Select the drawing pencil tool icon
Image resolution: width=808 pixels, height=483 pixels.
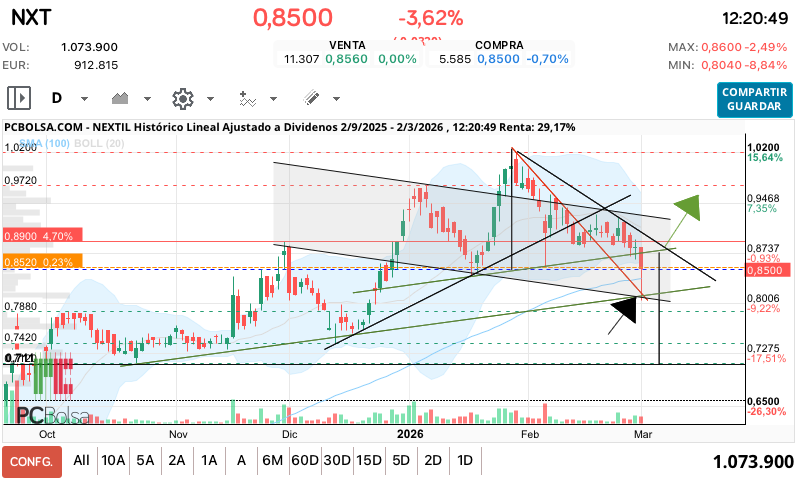(x=311, y=98)
